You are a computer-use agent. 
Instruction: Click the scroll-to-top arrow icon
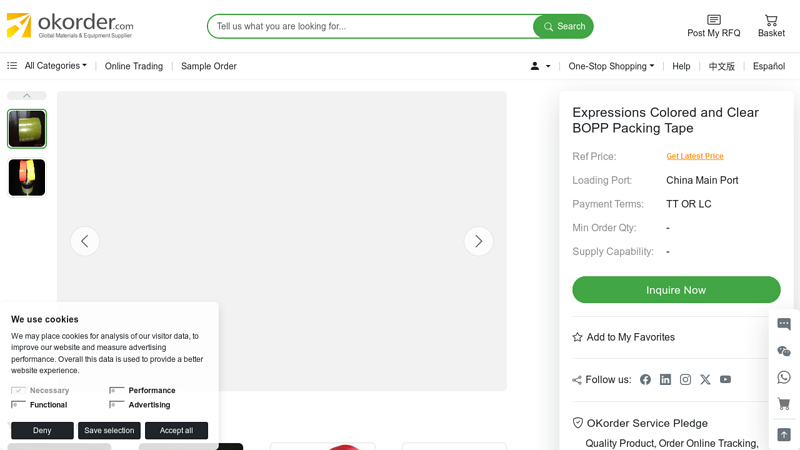[x=784, y=435]
